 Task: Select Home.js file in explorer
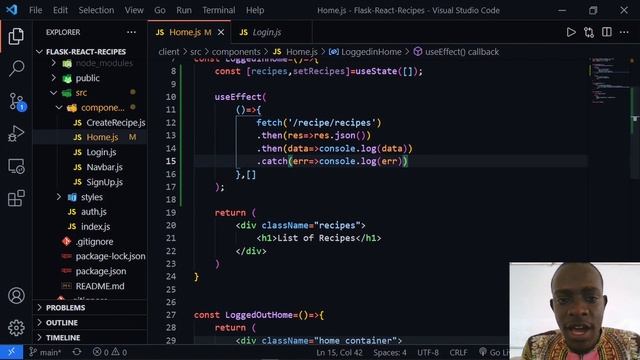102,137
